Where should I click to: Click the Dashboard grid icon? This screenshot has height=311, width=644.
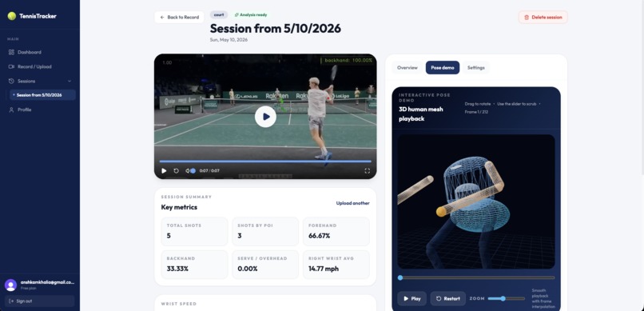[11, 52]
